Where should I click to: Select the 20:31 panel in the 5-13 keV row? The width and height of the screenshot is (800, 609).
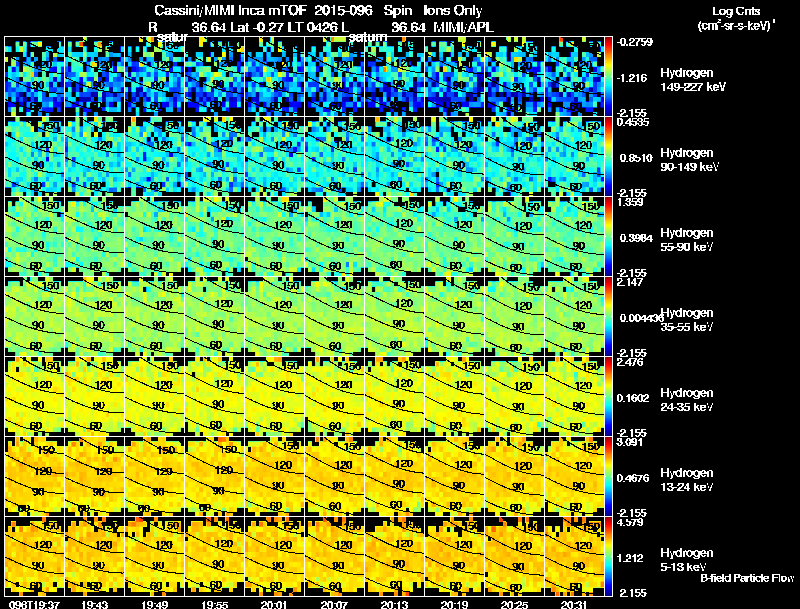(574, 556)
